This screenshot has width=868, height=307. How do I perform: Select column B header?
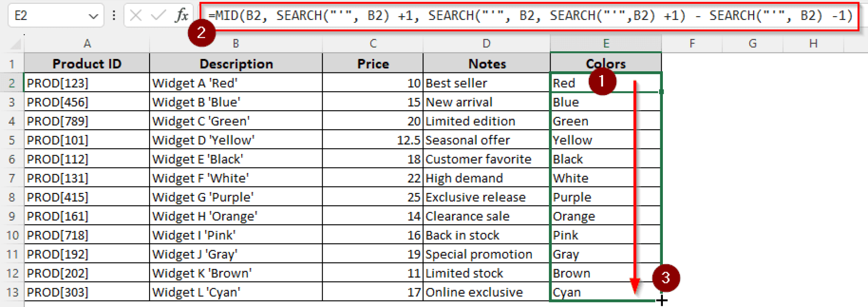236,43
